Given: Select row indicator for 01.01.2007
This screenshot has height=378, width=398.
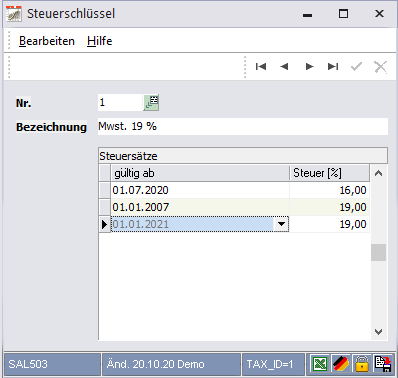Looking at the screenshot, I should (x=105, y=207).
